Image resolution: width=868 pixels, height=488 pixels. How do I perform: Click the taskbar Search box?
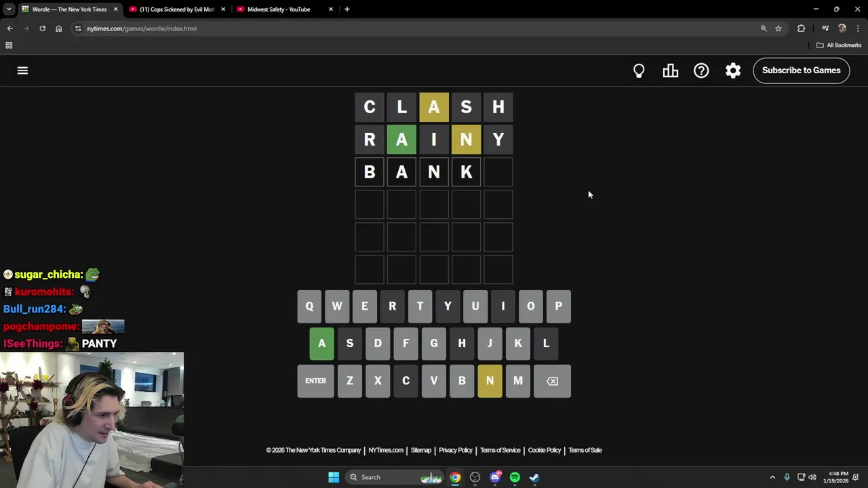tap(395, 477)
